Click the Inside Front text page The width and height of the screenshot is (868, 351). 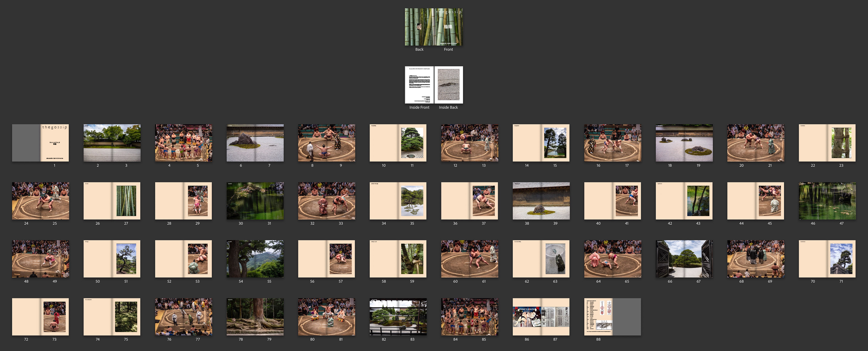tap(419, 85)
